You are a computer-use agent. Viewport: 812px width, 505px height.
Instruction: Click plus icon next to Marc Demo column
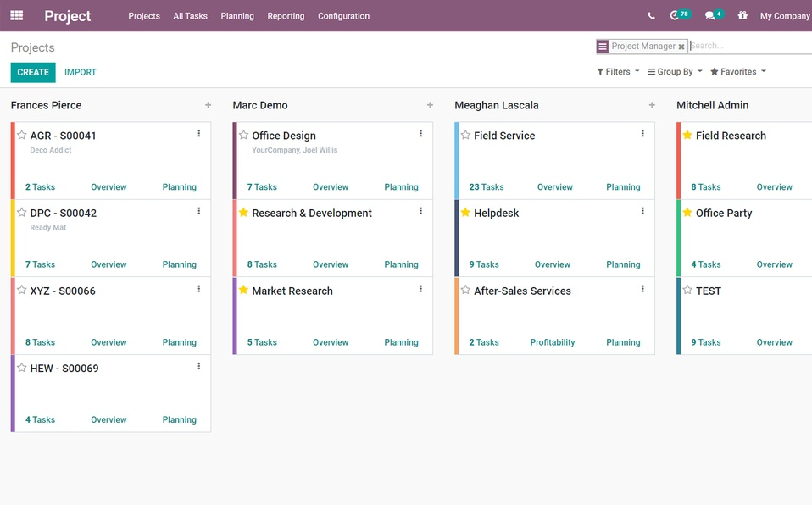point(430,105)
